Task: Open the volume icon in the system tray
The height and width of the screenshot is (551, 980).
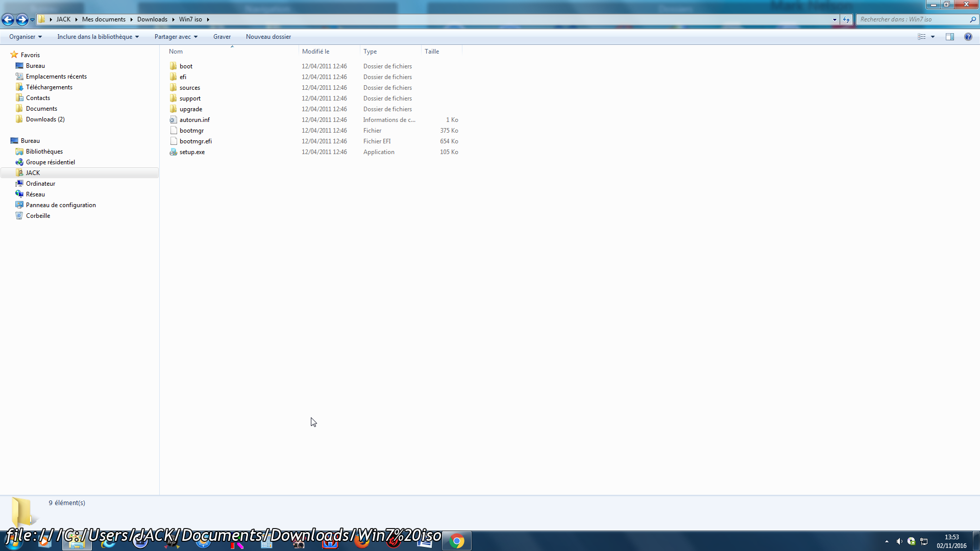Action: coord(899,541)
